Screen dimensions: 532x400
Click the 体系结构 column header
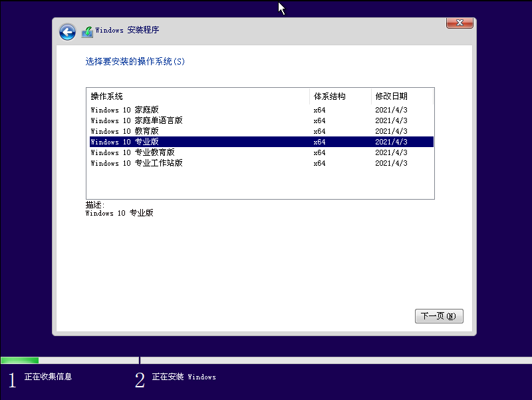click(329, 96)
